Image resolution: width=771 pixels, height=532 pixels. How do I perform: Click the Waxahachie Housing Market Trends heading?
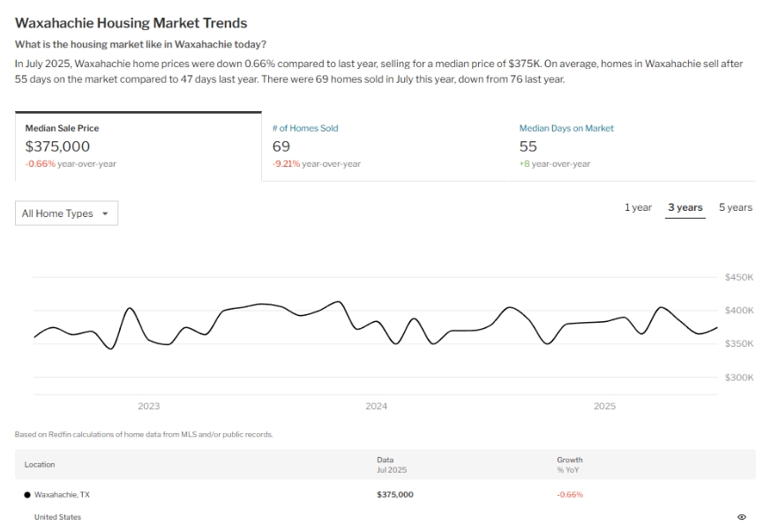(x=131, y=23)
